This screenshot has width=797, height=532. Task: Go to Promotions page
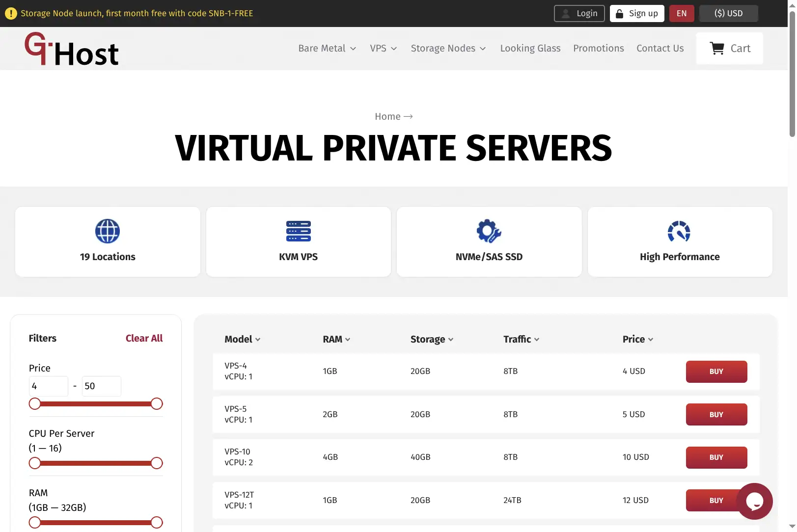pyautogui.click(x=599, y=48)
